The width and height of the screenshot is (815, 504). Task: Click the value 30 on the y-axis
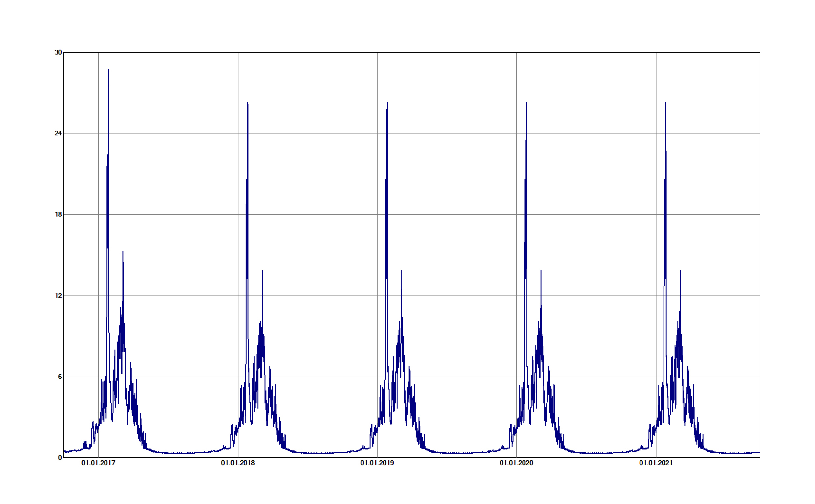pos(58,52)
